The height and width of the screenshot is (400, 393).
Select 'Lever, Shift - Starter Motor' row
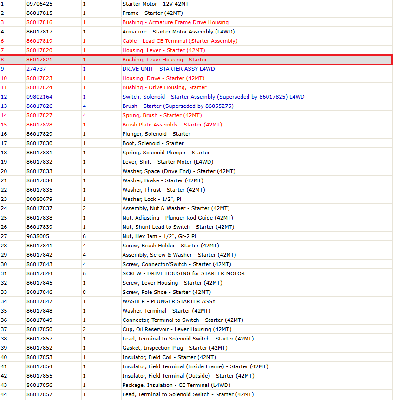[196, 162]
